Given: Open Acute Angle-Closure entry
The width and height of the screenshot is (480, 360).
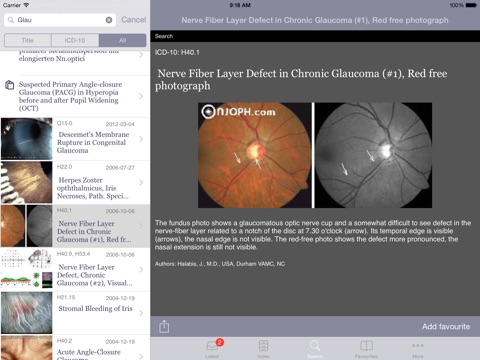Looking at the screenshot, I should pos(75,347).
